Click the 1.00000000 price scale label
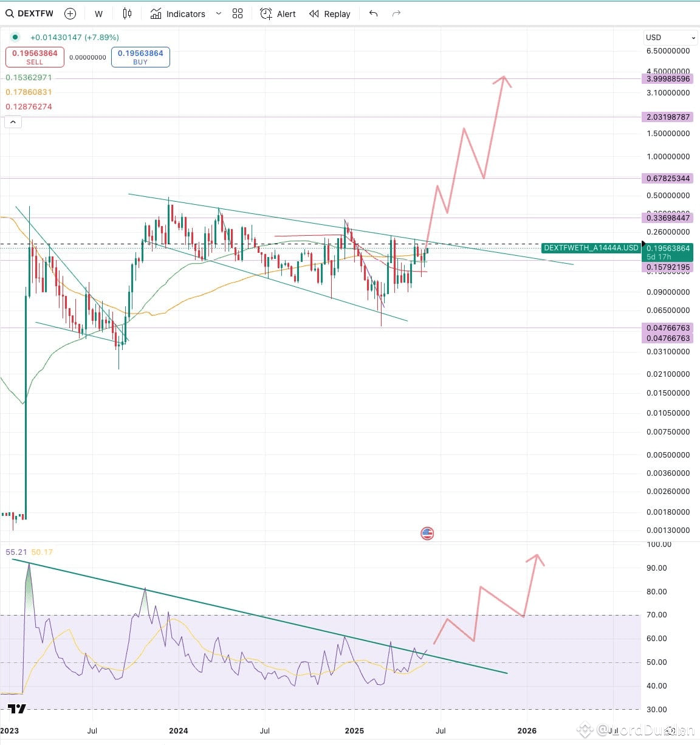 668,156
